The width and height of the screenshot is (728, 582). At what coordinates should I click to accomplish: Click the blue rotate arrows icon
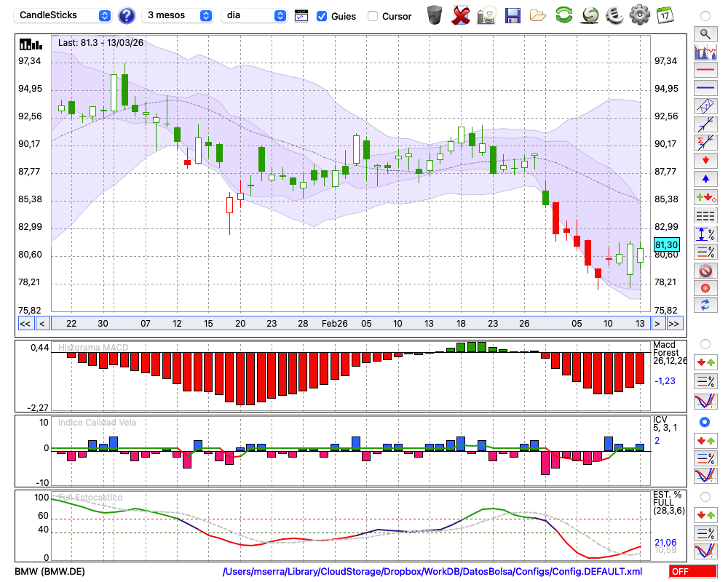(x=705, y=306)
